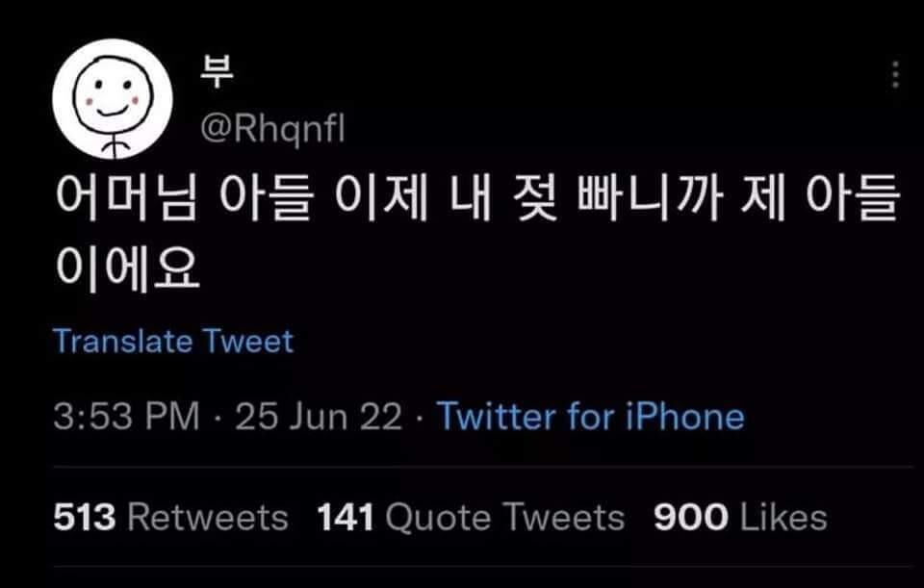924x588 pixels.
Task: Click the @Rhqnfl username handle
Action: coord(272,127)
